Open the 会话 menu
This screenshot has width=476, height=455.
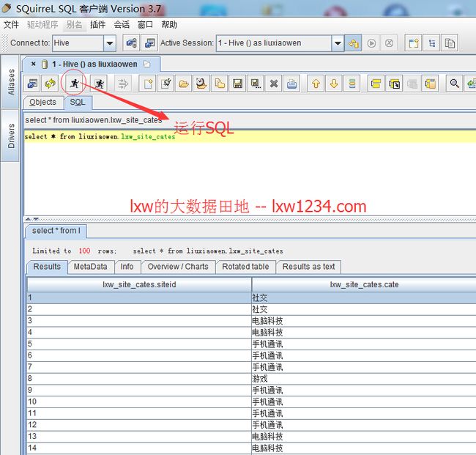[122, 25]
